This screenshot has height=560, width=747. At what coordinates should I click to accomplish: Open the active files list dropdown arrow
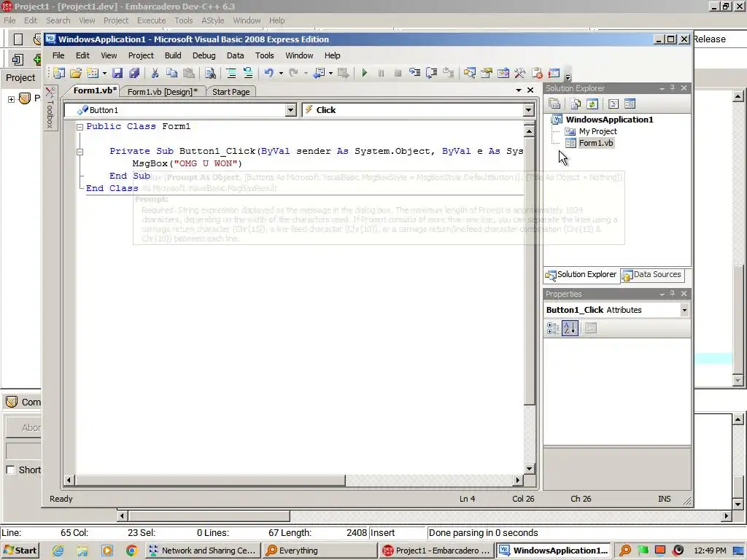[x=519, y=90]
